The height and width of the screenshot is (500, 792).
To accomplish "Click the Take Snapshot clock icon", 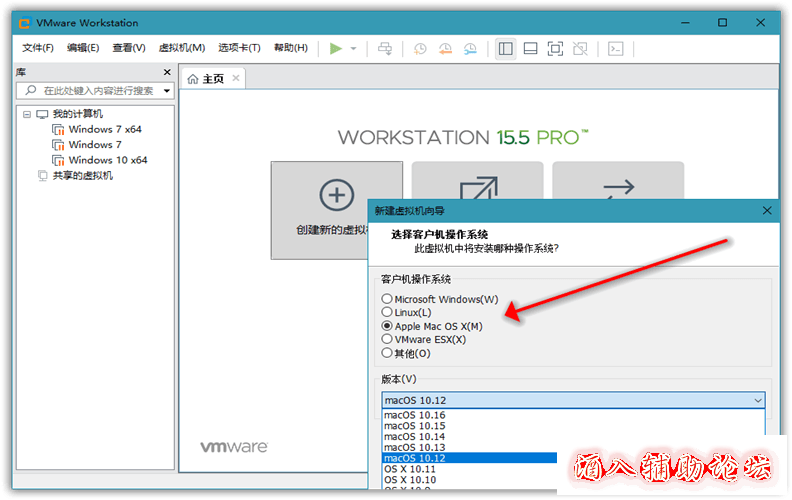I will pos(420,48).
